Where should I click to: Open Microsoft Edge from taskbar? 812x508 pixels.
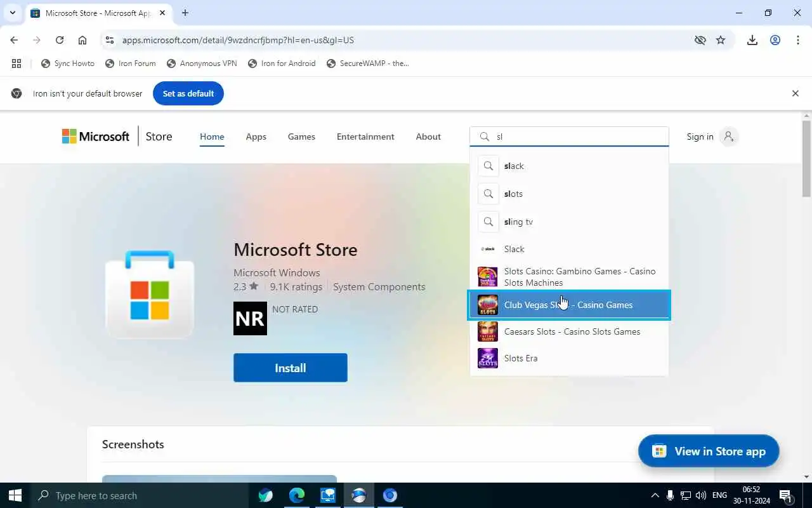297,495
